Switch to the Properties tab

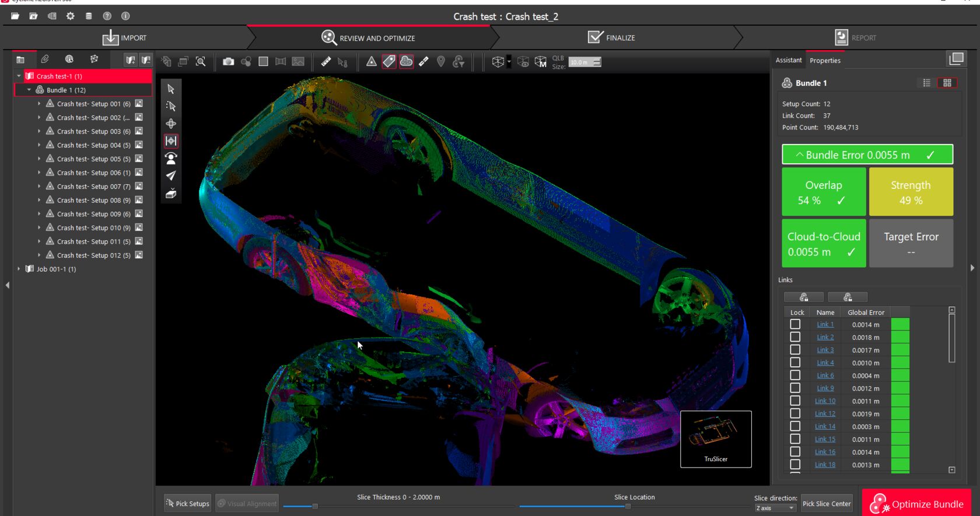point(825,61)
